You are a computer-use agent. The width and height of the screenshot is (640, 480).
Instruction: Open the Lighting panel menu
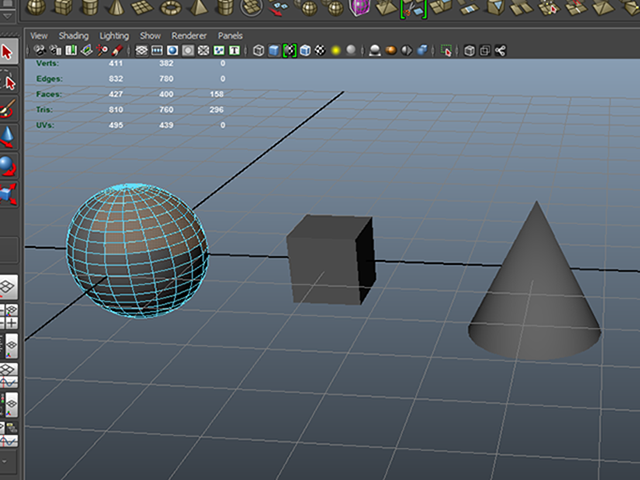click(114, 36)
